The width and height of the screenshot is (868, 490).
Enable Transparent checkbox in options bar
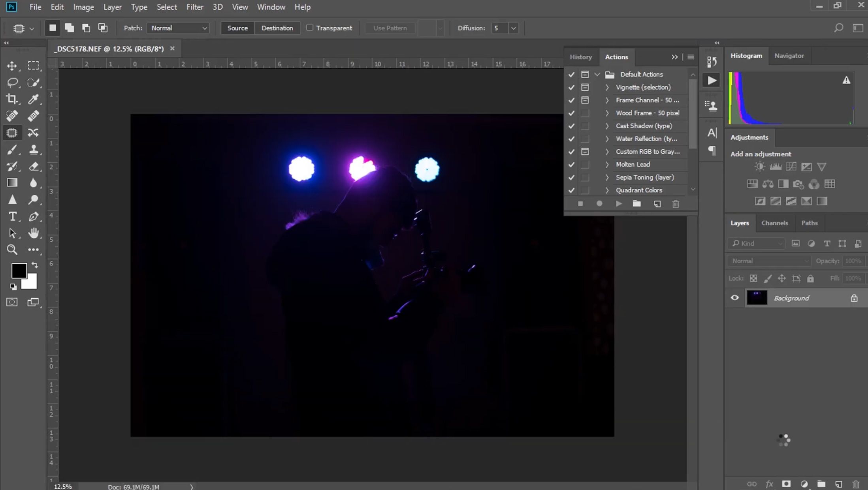309,28
